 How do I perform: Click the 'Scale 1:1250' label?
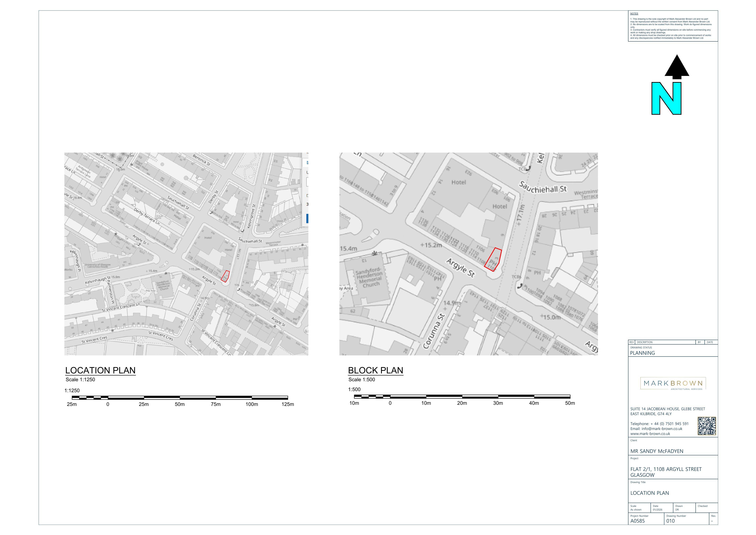[x=80, y=379]
